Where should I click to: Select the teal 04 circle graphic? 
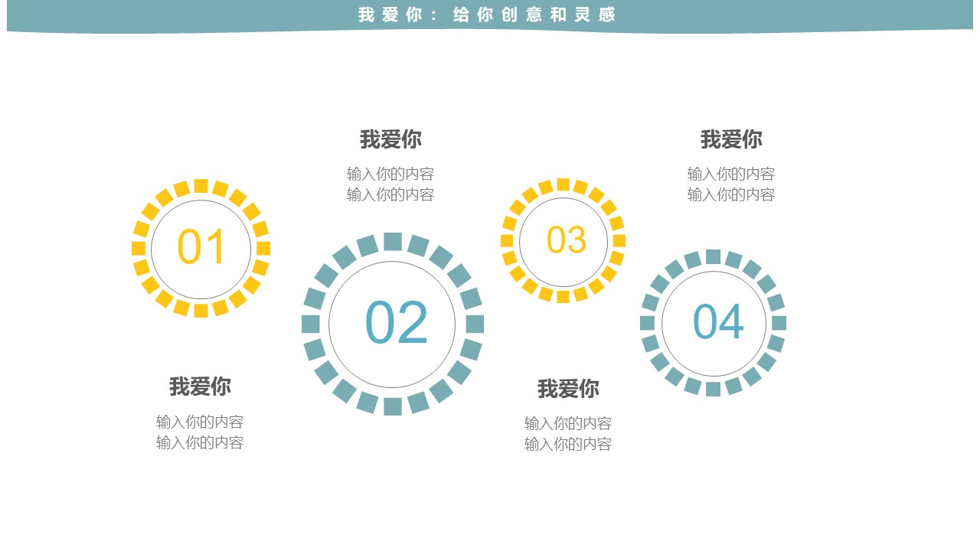click(x=713, y=322)
